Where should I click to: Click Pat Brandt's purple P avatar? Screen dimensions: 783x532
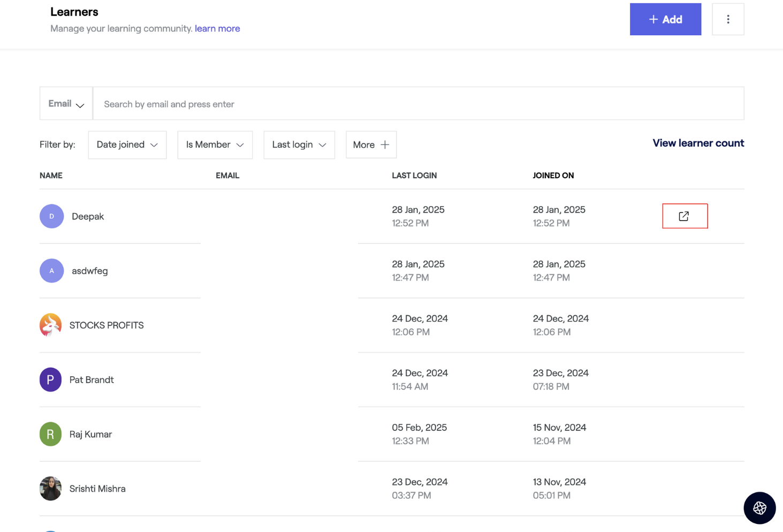[x=51, y=379]
